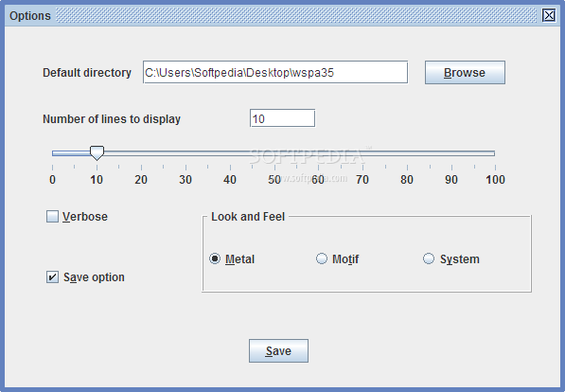Screen dimensions: 565x392
Task: Choose the Motif radio button
Action: (322, 258)
